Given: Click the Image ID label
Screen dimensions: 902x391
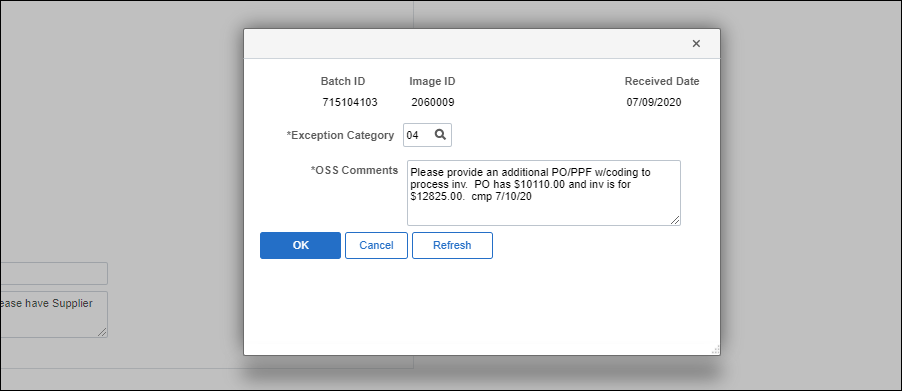Looking at the screenshot, I should coord(432,82).
